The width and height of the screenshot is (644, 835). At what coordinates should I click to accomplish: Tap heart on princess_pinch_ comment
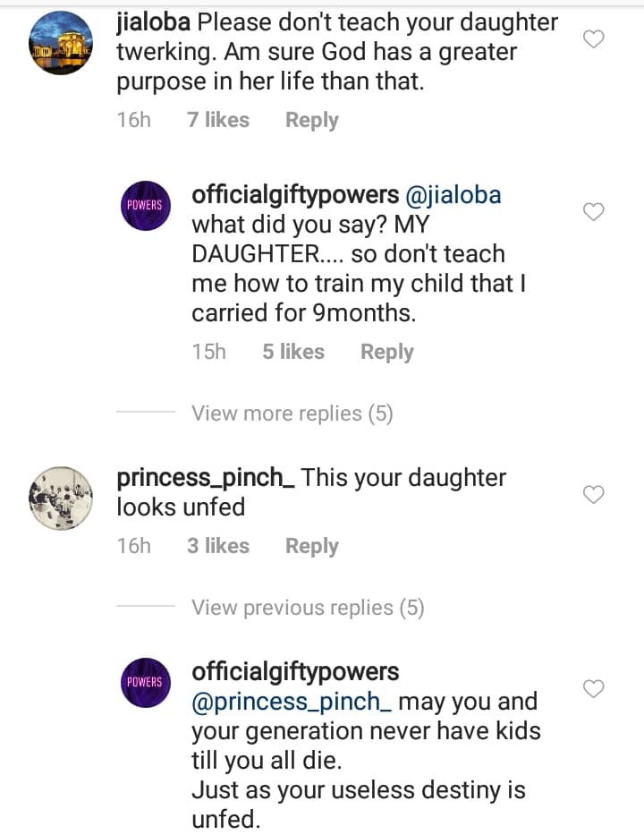[593, 495]
